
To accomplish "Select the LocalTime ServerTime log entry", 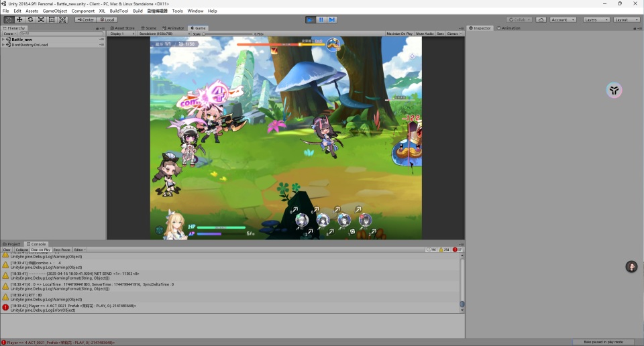I will [230, 286].
